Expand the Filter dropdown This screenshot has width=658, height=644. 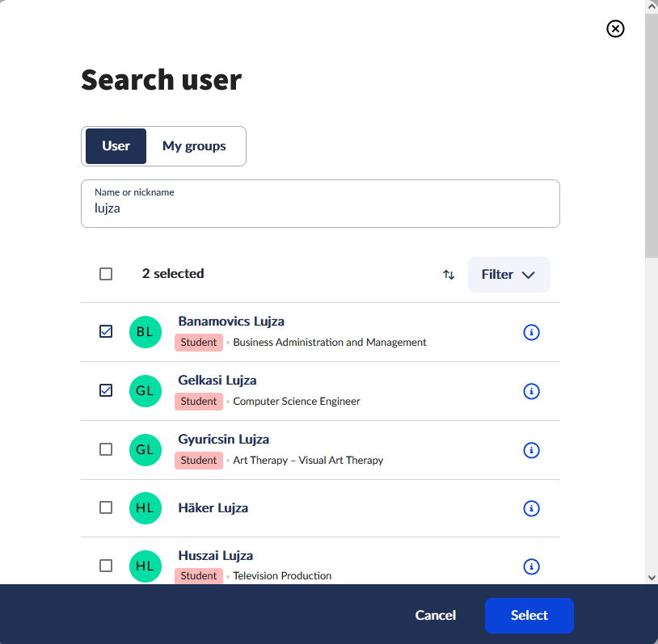coord(508,275)
